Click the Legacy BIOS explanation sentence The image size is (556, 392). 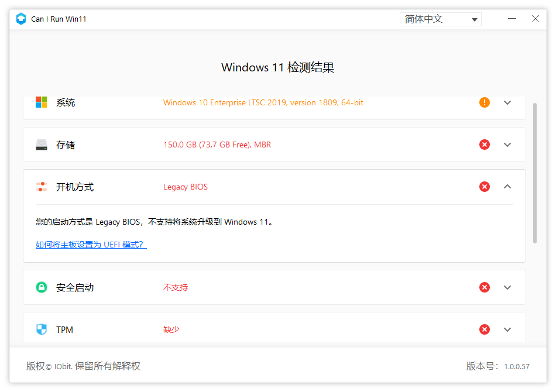[x=155, y=222]
